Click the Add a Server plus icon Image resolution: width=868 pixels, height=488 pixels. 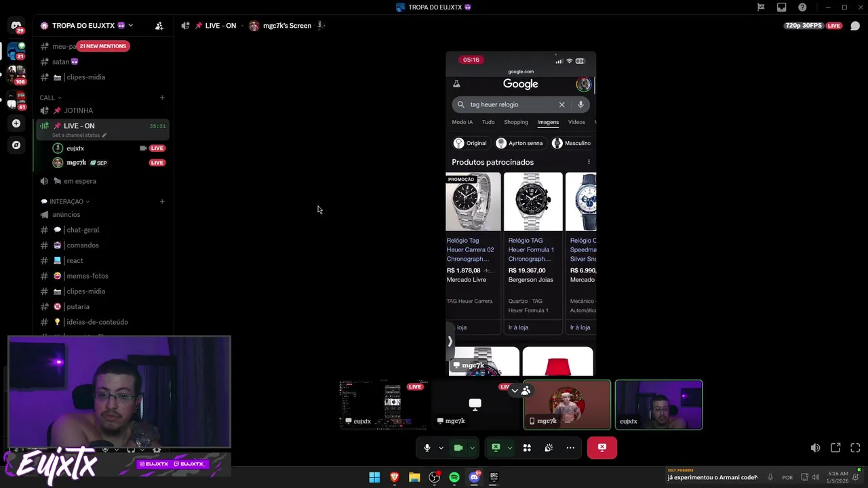point(16,123)
